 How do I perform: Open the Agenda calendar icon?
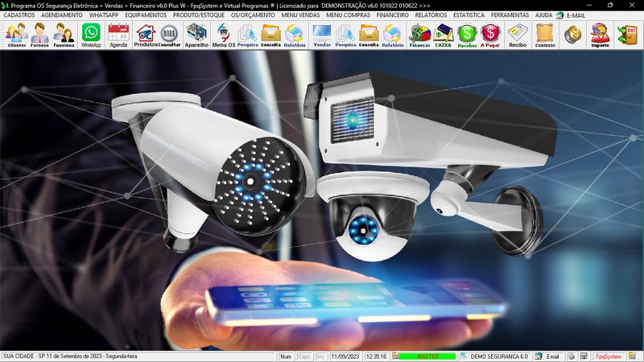pyautogui.click(x=118, y=35)
